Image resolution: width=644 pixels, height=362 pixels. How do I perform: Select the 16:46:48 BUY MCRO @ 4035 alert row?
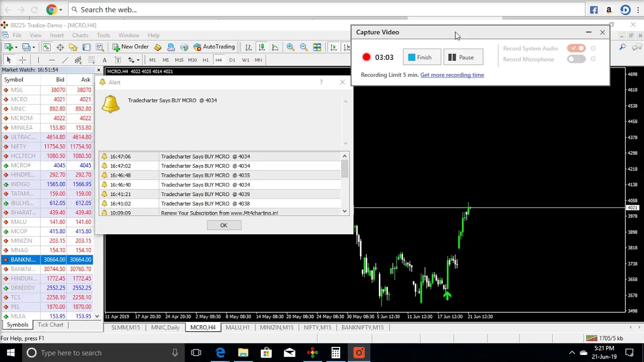(x=220, y=175)
